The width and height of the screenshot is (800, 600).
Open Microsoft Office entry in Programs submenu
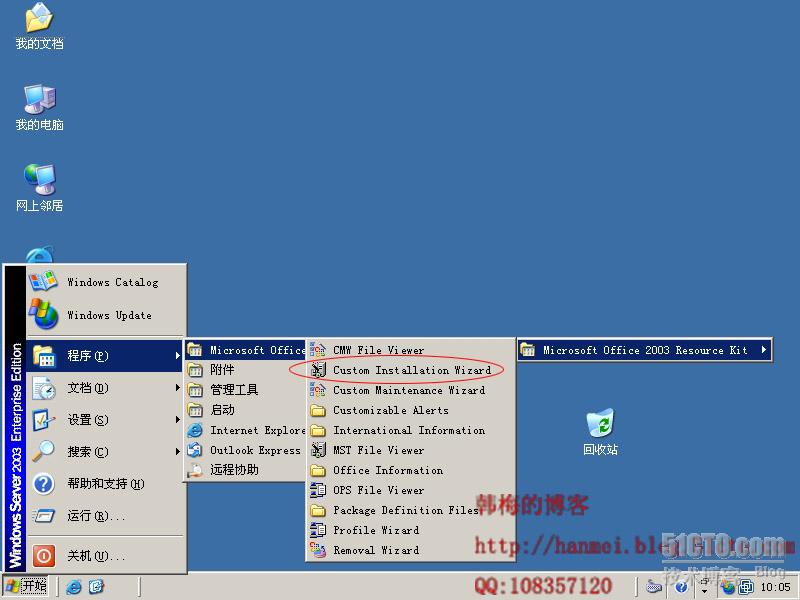coord(245,350)
